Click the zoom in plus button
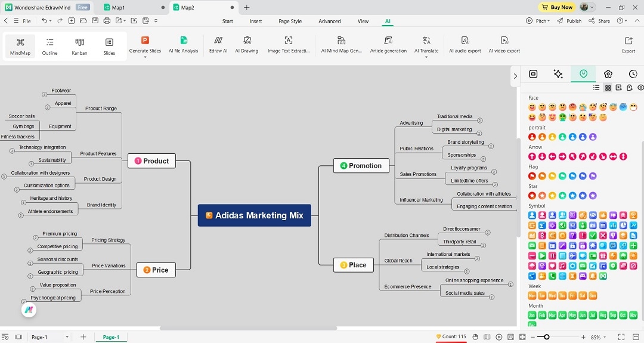Viewport: 644px width, 343px height. point(583,337)
